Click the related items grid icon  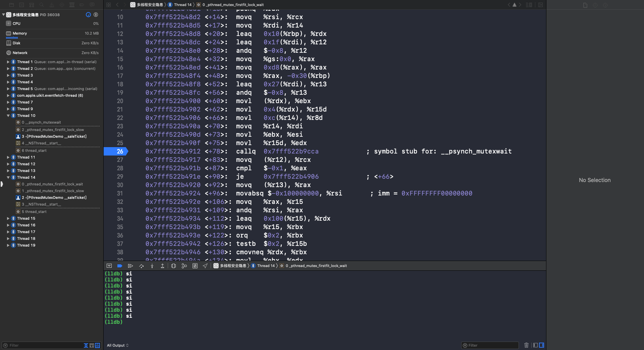tap(108, 5)
